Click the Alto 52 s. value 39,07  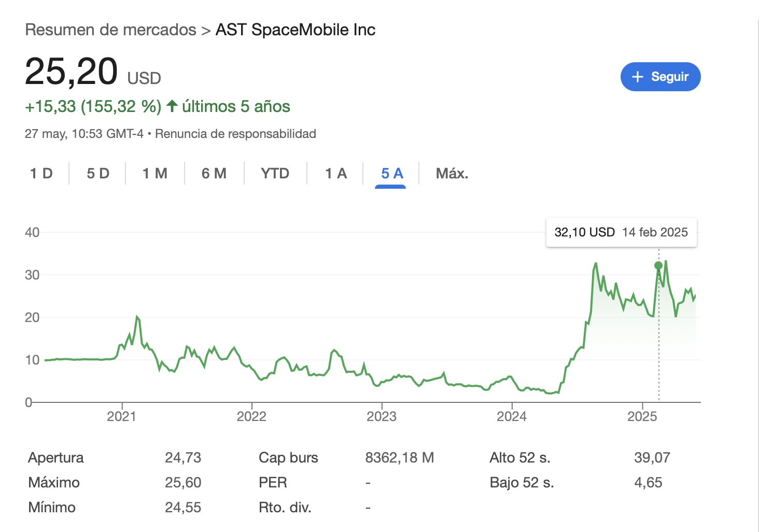tap(652, 457)
